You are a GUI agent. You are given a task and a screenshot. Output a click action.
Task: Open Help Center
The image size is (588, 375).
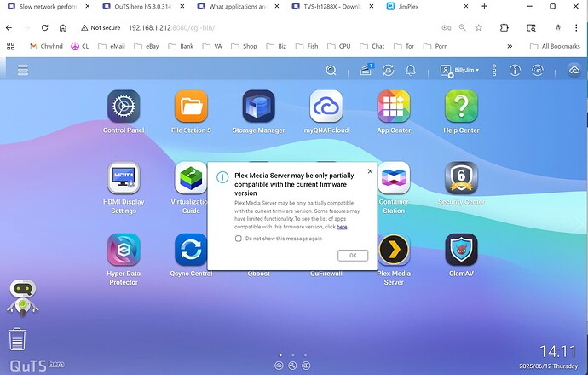pyautogui.click(x=461, y=107)
